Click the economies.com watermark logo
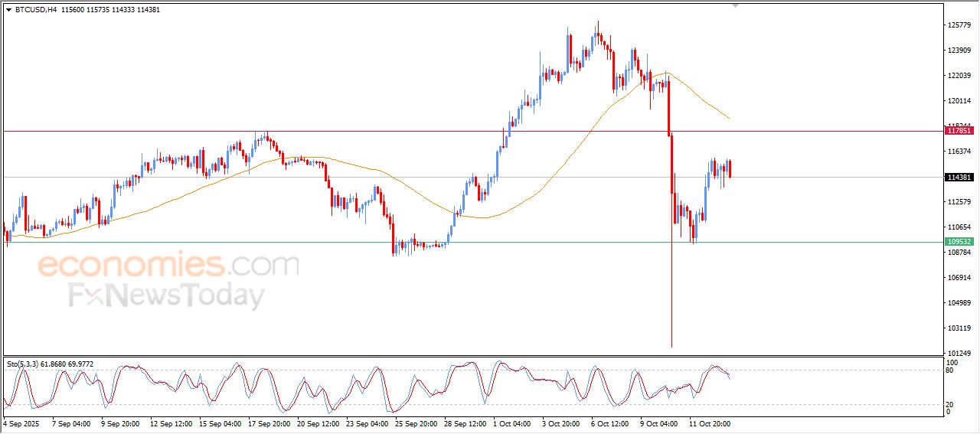This screenshot has height=434, width=980. (168, 266)
